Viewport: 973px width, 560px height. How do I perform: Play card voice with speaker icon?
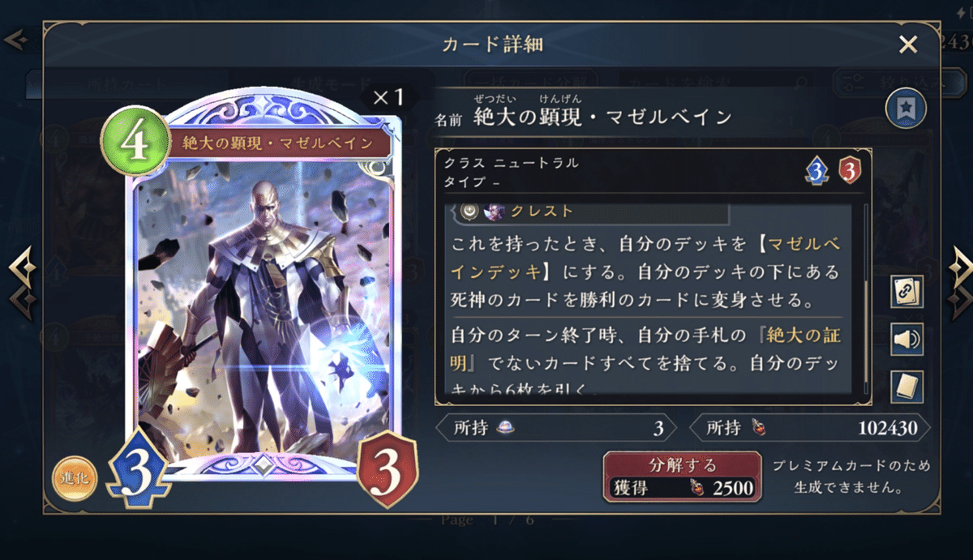tap(907, 340)
